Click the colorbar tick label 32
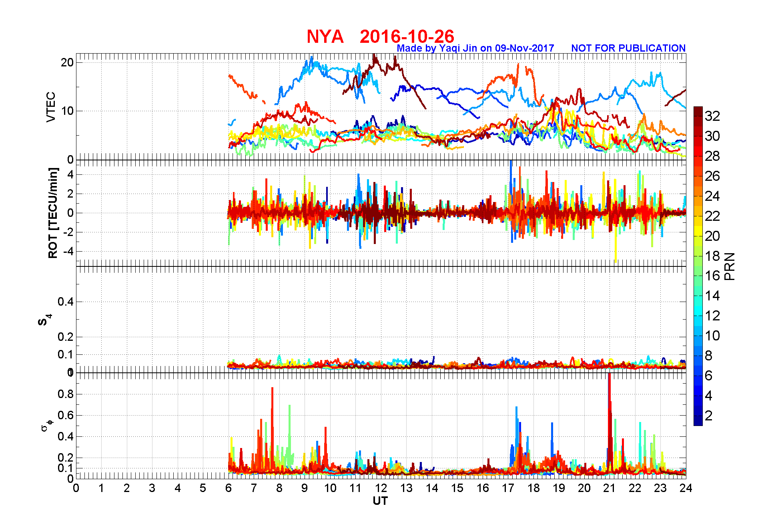This screenshot has height=532, width=762. (712, 116)
